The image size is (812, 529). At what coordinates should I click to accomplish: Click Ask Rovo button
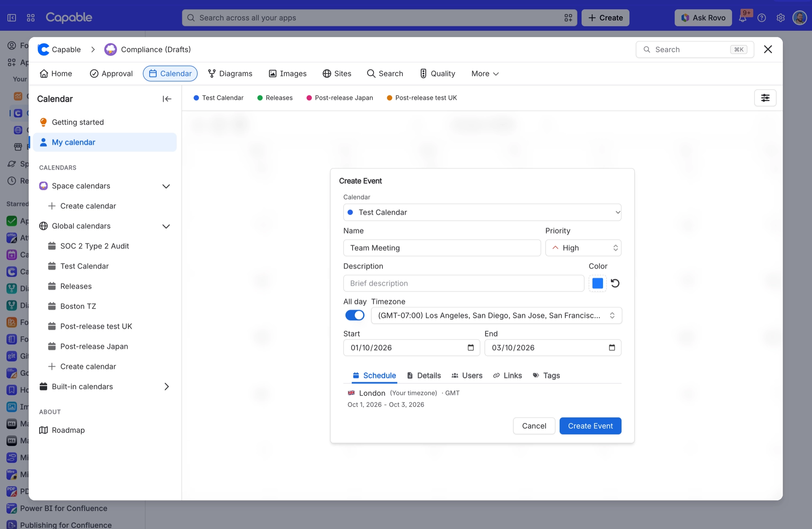pos(703,18)
